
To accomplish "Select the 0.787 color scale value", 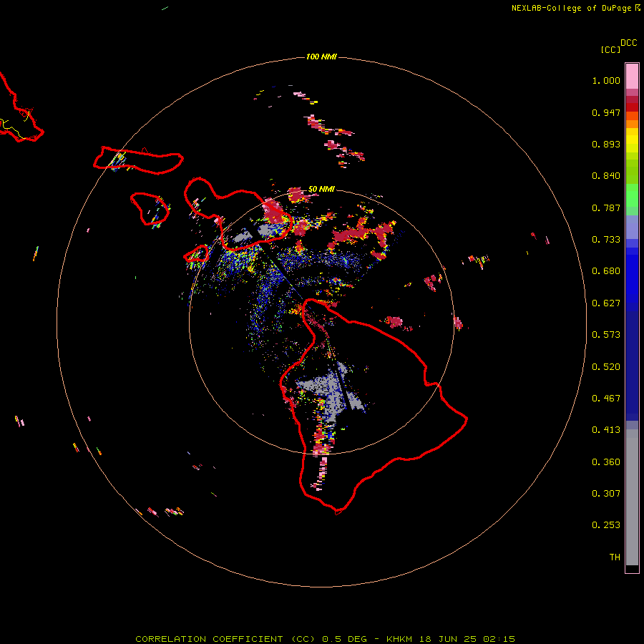I will [x=606, y=208].
